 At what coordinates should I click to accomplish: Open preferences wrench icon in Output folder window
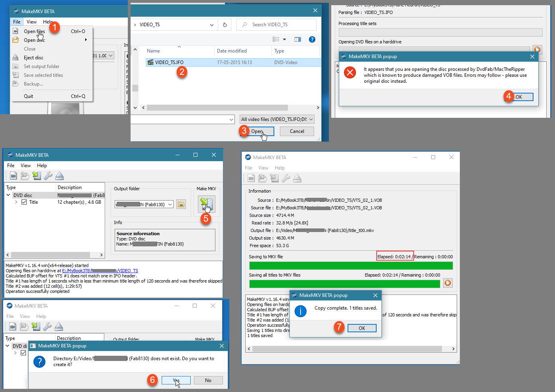pos(48,176)
